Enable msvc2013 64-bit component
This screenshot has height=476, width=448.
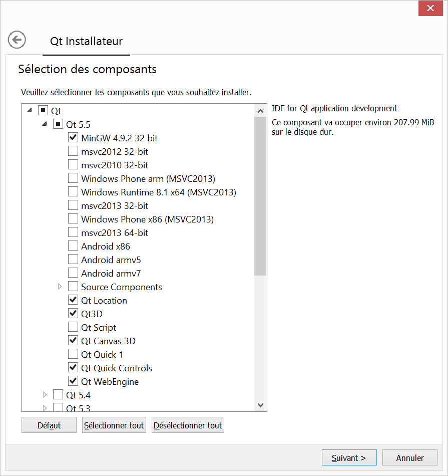(x=73, y=232)
